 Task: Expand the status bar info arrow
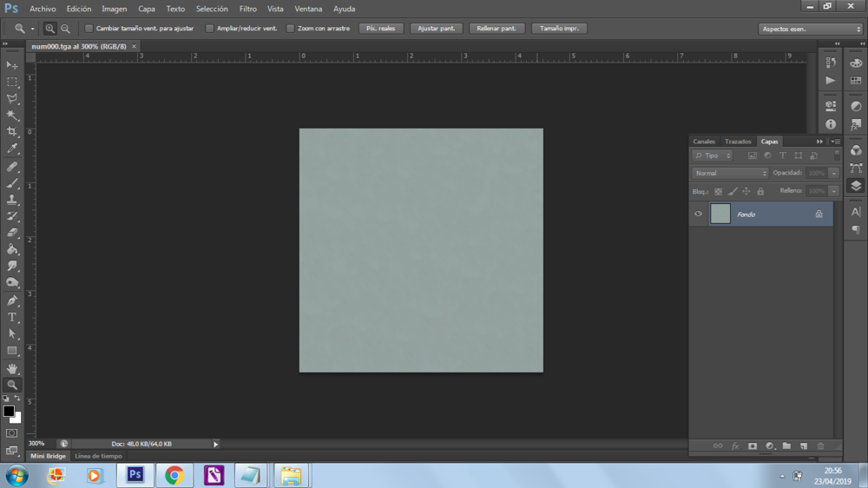(216, 444)
